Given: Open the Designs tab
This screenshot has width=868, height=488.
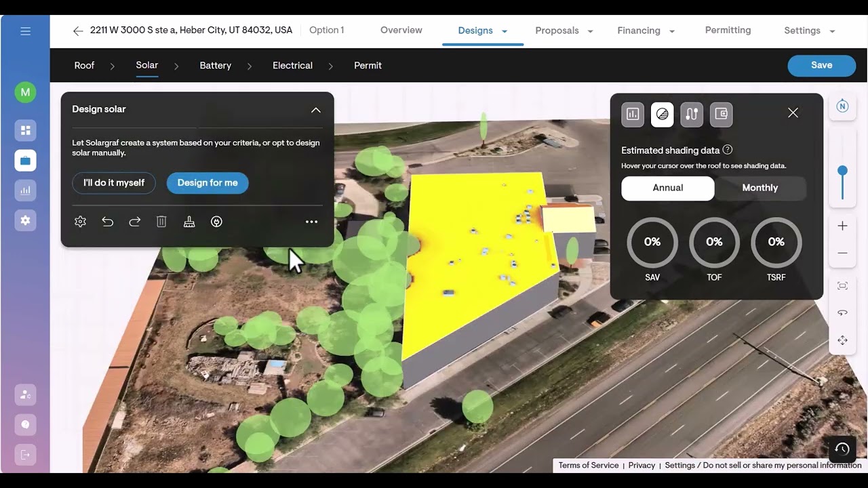Looking at the screenshot, I should tap(475, 30).
